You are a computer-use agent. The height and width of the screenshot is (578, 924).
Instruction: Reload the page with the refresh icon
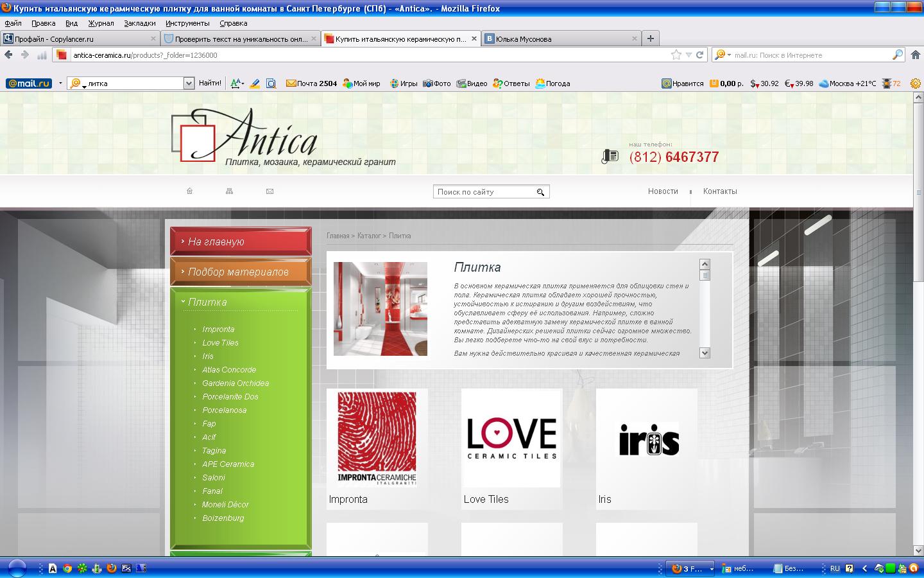(x=700, y=55)
